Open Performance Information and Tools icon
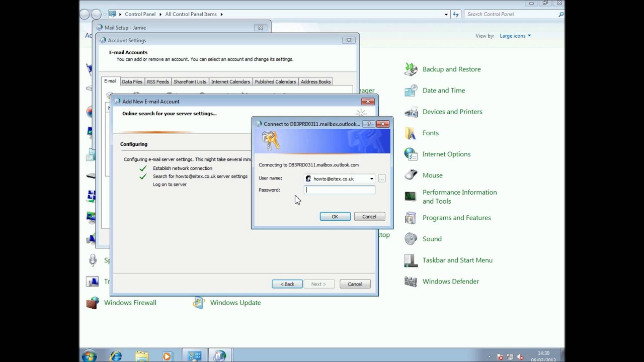644x362 pixels. [x=411, y=197]
